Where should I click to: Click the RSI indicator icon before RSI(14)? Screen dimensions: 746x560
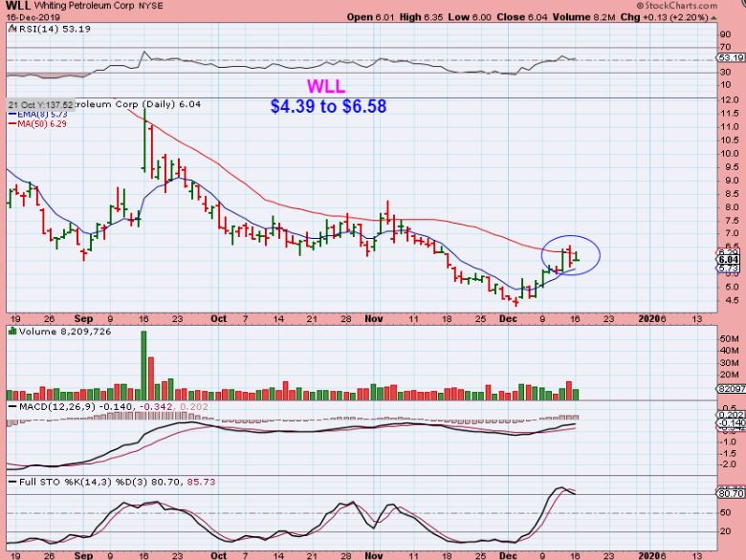point(12,29)
